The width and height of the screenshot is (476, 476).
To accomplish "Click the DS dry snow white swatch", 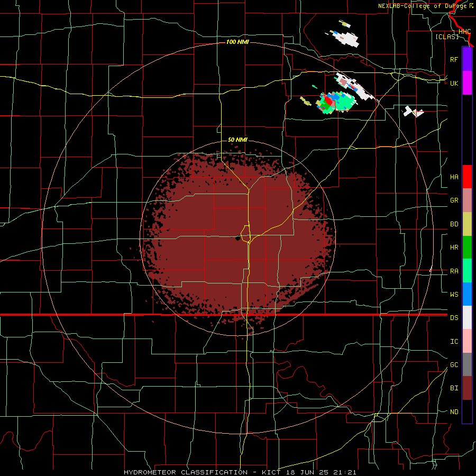I will click(x=467, y=317).
